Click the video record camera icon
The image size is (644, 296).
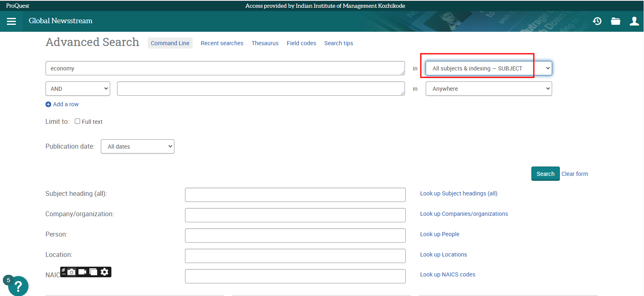(82, 272)
